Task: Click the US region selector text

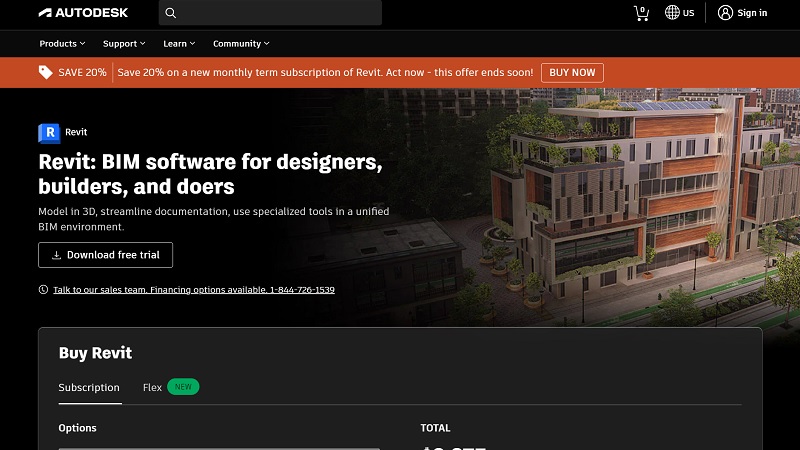Action: [687, 13]
